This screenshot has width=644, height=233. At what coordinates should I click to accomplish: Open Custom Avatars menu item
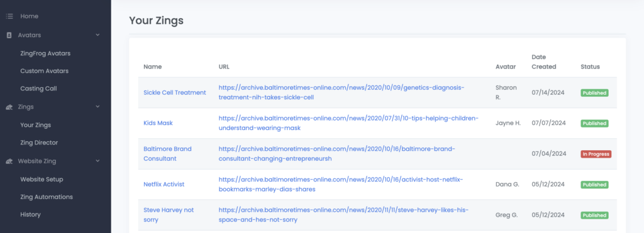pyautogui.click(x=45, y=71)
